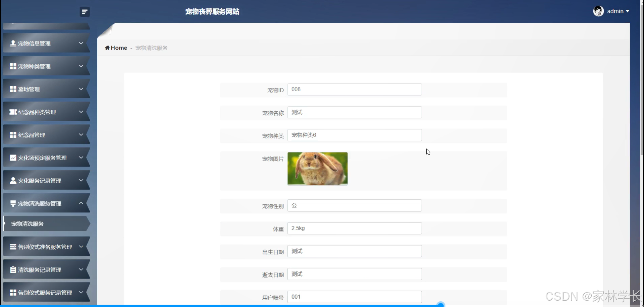The width and height of the screenshot is (644, 307).
Task: Toggle the sidebar collapse hamburger icon
Action: (85, 12)
